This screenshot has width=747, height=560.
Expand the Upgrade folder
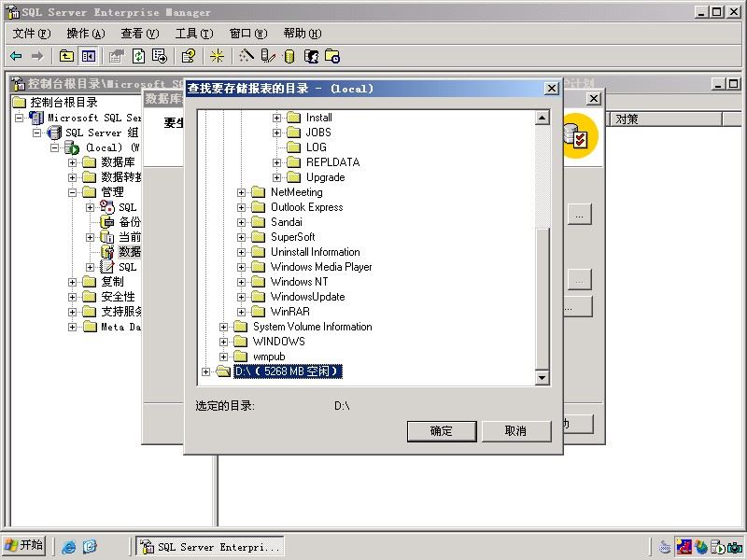click(x=276, y=177)
